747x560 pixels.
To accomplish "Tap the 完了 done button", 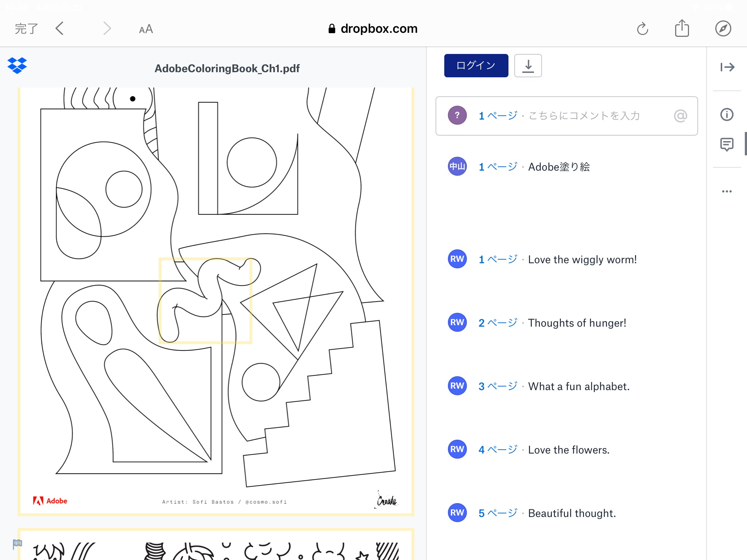I will 26,29.
